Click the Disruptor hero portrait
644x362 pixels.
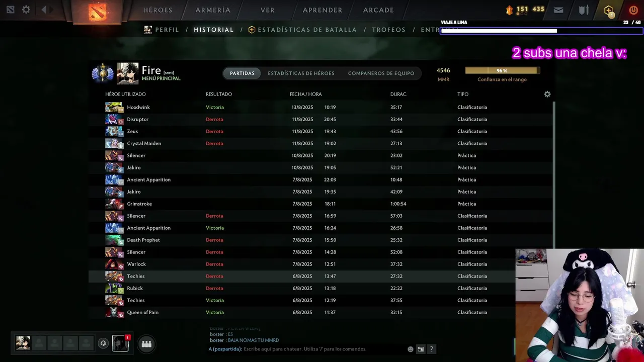pos(114,119)
